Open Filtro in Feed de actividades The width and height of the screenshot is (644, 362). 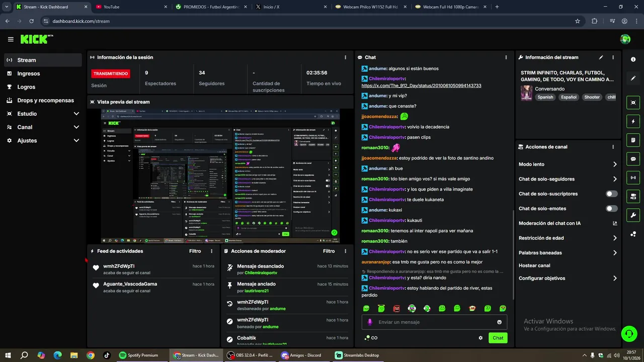pos(195,251)
